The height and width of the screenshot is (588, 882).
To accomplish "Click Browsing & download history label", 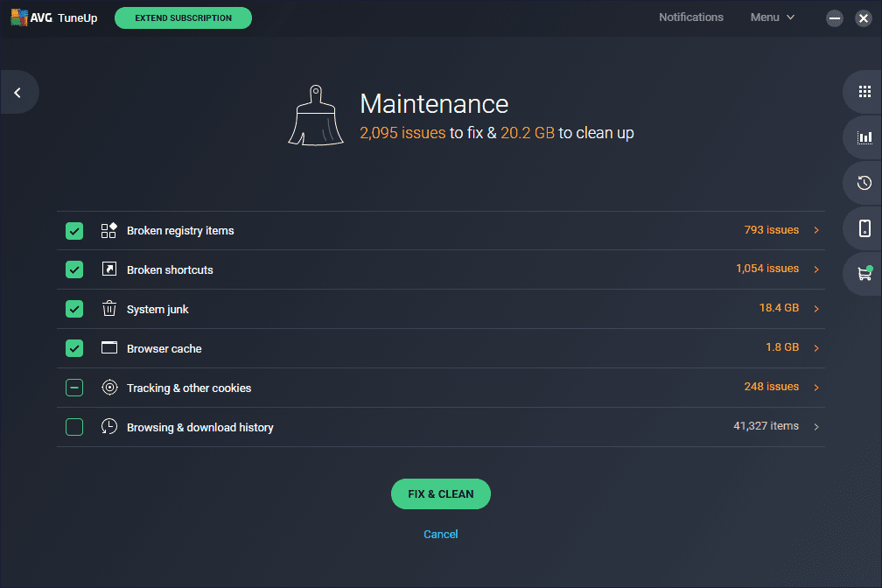I will click(x=200, y=428).
